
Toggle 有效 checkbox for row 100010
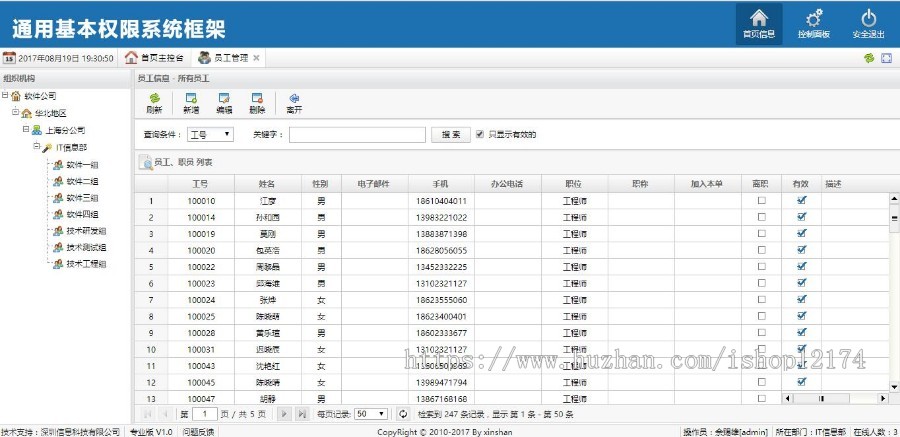point(802,200)
